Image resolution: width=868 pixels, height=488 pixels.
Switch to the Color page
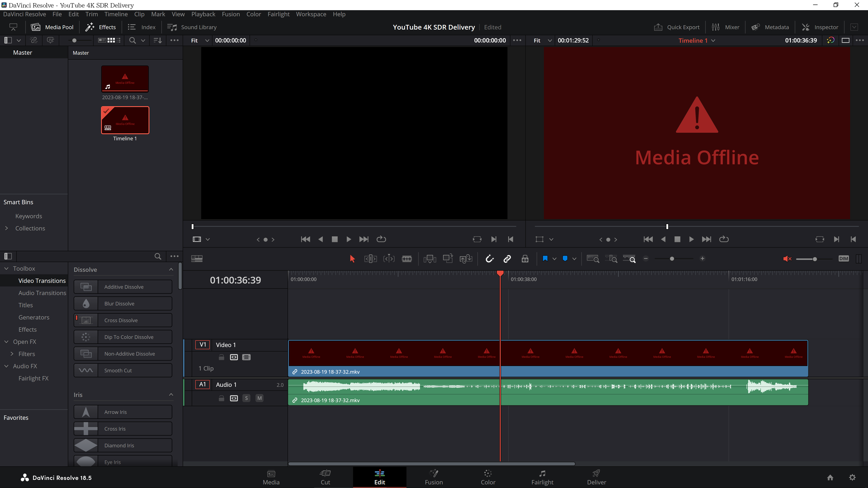pos(488,477)
